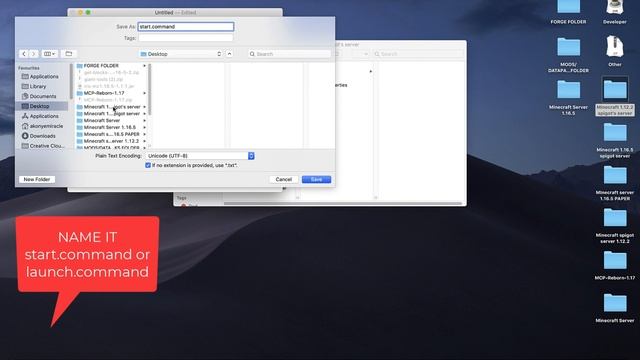Open the column view options button
The image size is (640, 360).
coord(49,54)
